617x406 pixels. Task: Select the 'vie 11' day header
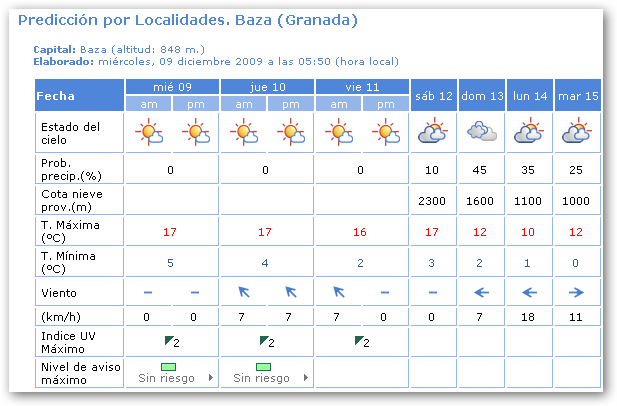click(x=362, y=87)
